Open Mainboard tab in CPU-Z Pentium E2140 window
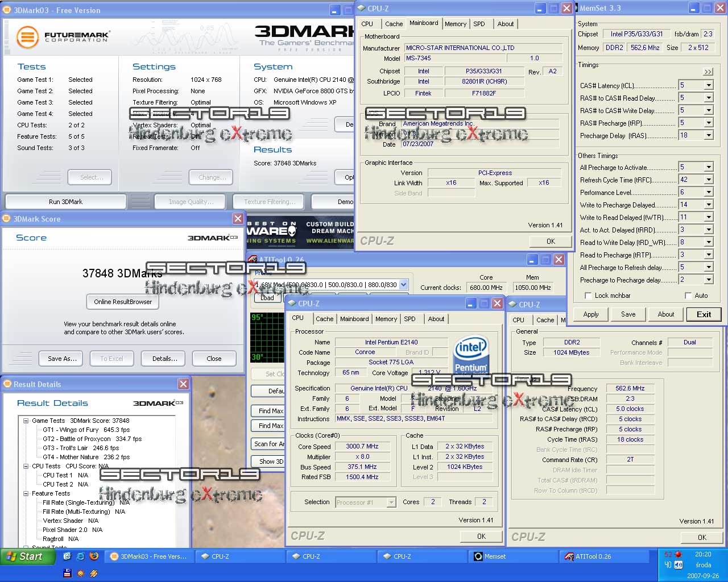The height and width of the screenshot is (582, 728). pyautogui.click(x=354, y=319)
